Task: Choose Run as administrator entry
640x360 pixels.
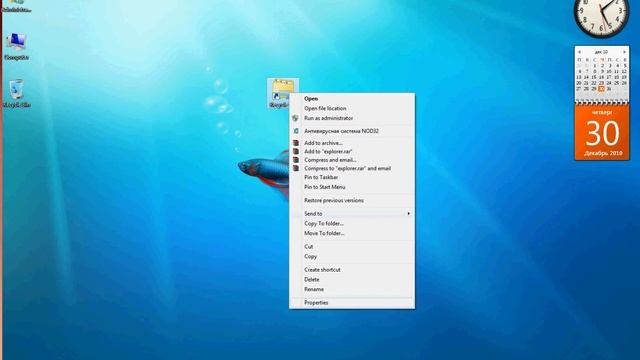Action: (352, 118)
